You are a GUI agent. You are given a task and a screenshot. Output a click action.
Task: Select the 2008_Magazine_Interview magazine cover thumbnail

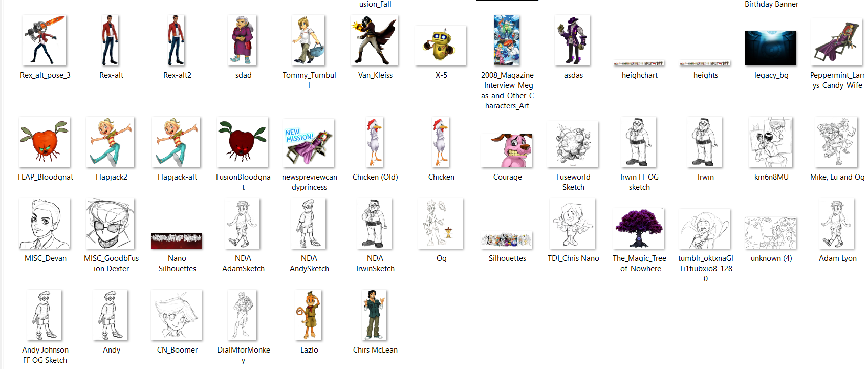point(507,40)
